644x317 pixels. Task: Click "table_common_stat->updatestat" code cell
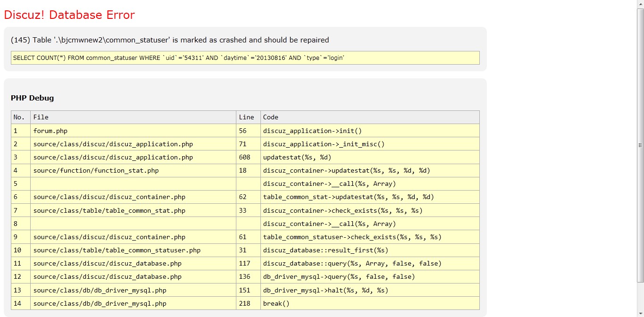point(370,197)
